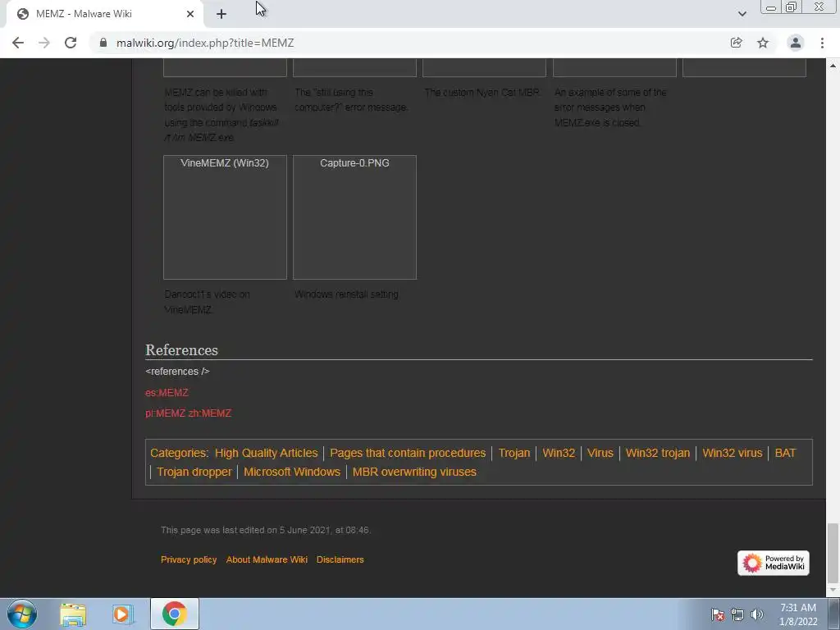
Task: Click the page scrollbar up arrow
Action: click(x=833, y=66)
